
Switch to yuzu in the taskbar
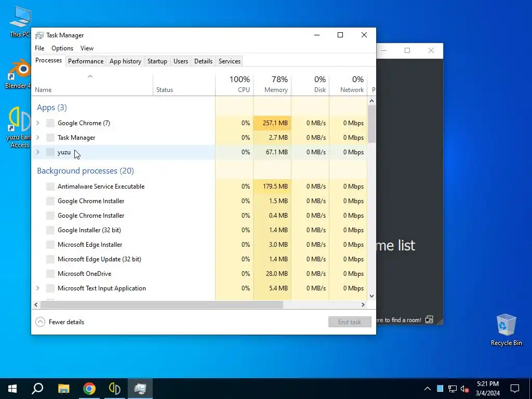point(115,389)
